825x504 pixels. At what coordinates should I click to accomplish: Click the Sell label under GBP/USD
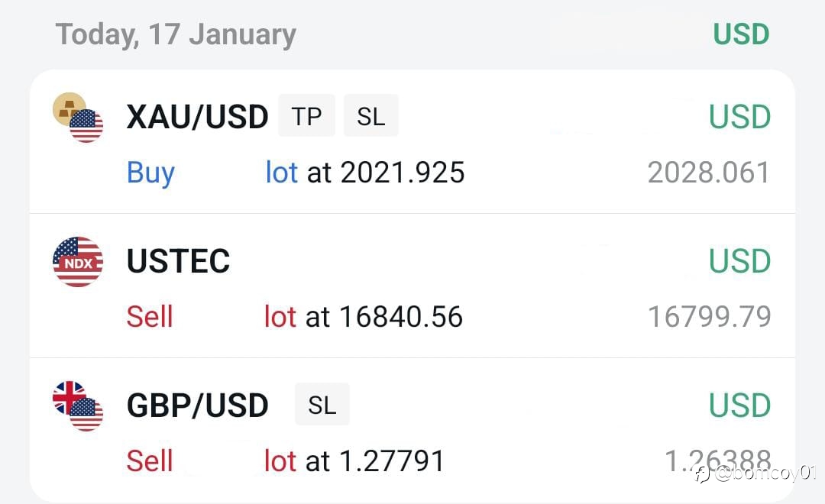(x=150, y=461)
